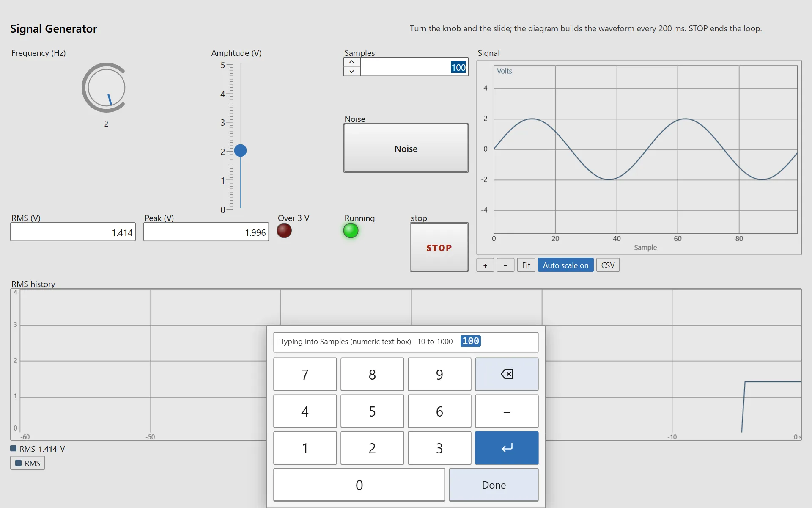The height and width of the screenshot is (508, 812).
Task: Click the keypad typing preview field
Action: (406, 342)
